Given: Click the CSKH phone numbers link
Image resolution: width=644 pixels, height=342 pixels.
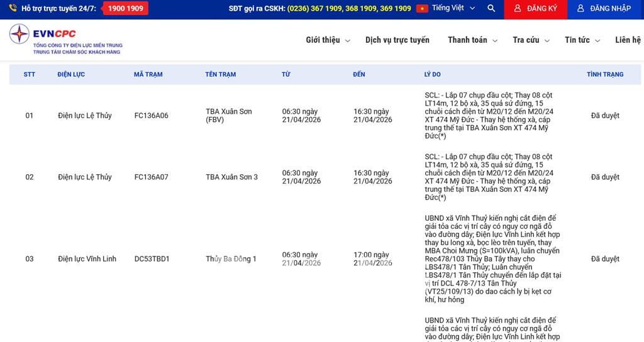Looking at the screenshot, I should pyautogui.click(x=349, y=9).
